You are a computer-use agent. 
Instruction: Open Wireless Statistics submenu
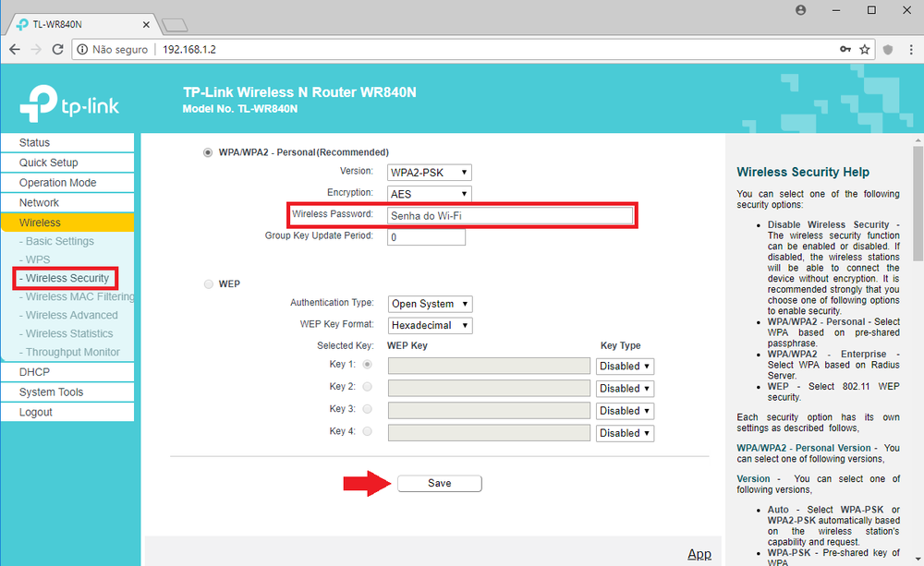(x=66, y=333)
